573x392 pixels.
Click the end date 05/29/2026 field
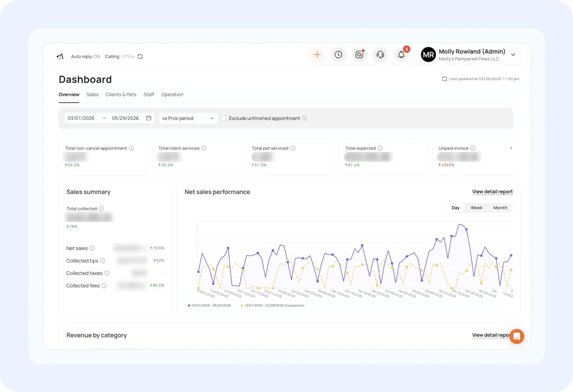pos(125,118)
